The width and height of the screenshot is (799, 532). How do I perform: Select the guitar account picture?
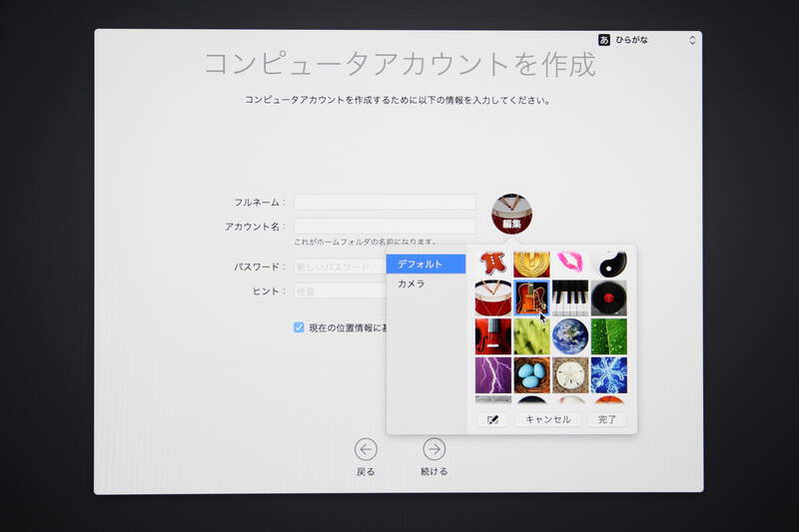531,297
